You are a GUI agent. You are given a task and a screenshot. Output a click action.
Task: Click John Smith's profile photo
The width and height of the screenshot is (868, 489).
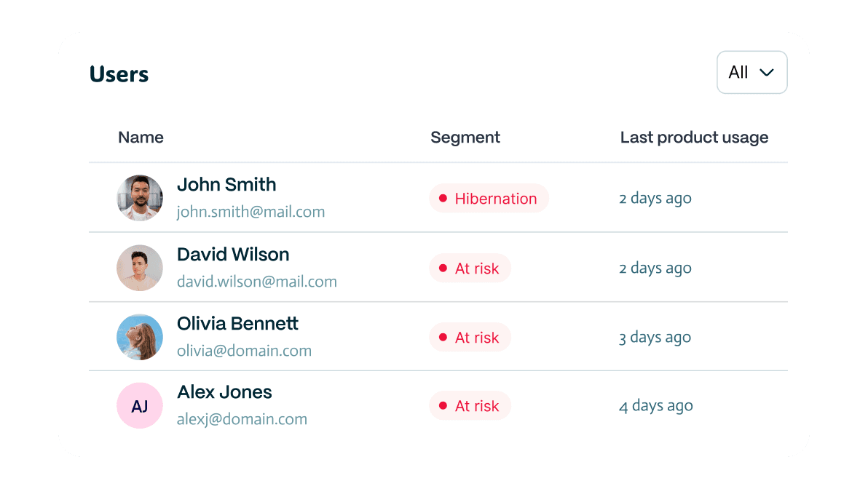[x=140, y=198]
